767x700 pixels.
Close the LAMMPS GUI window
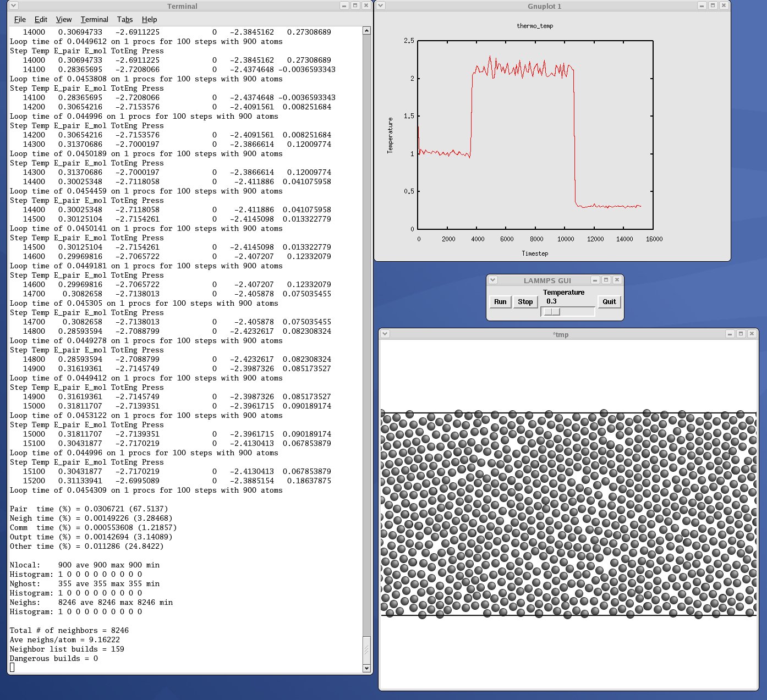[617, 280]
